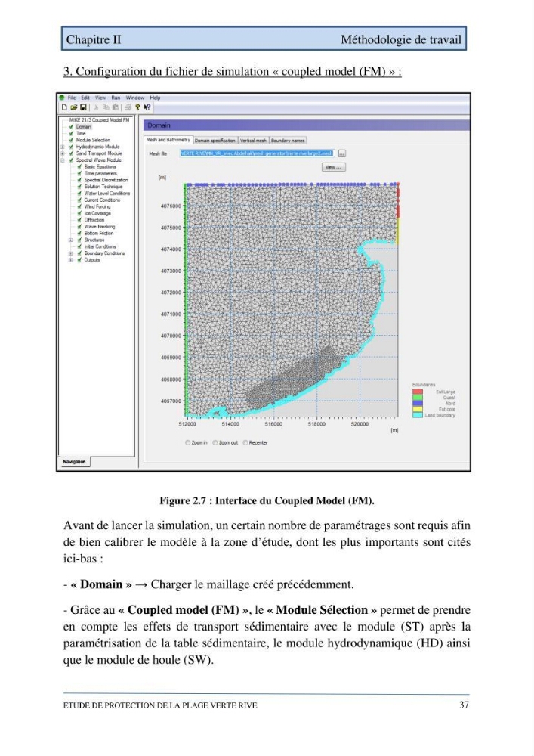
Task: Click the Print toolbar icon
Action: (x=128, y=107)
